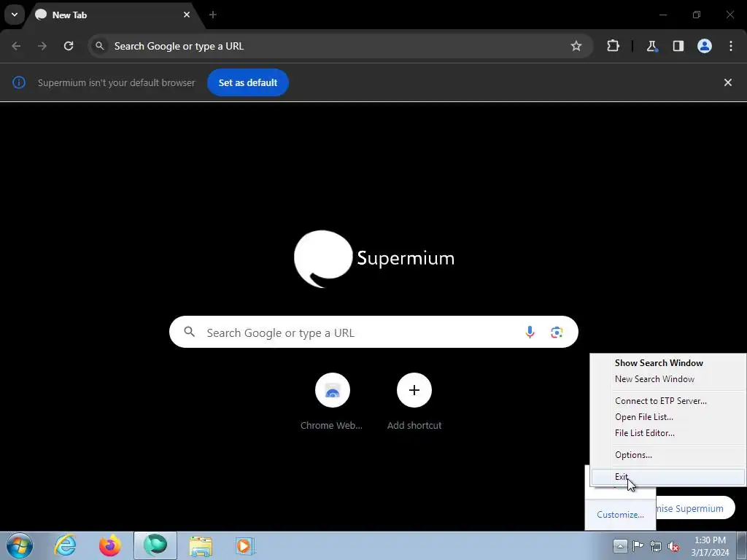Toggle hidden tray icons arrow
This screenshot has height=560, width=747.
point(620,545)
